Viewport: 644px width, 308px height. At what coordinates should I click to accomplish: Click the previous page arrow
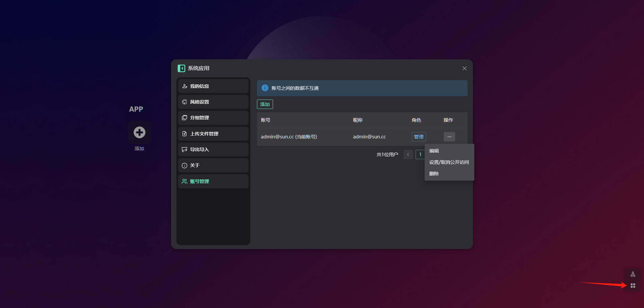[x=408, y=155]
